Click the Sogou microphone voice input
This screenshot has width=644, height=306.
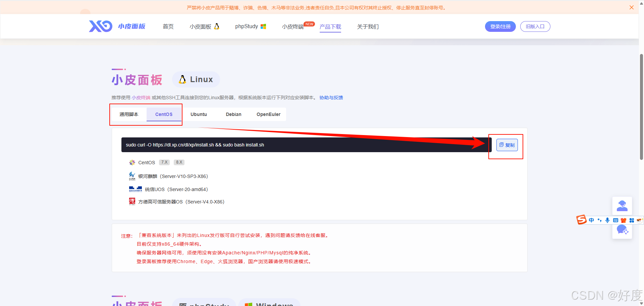click(x=607, y=220)
